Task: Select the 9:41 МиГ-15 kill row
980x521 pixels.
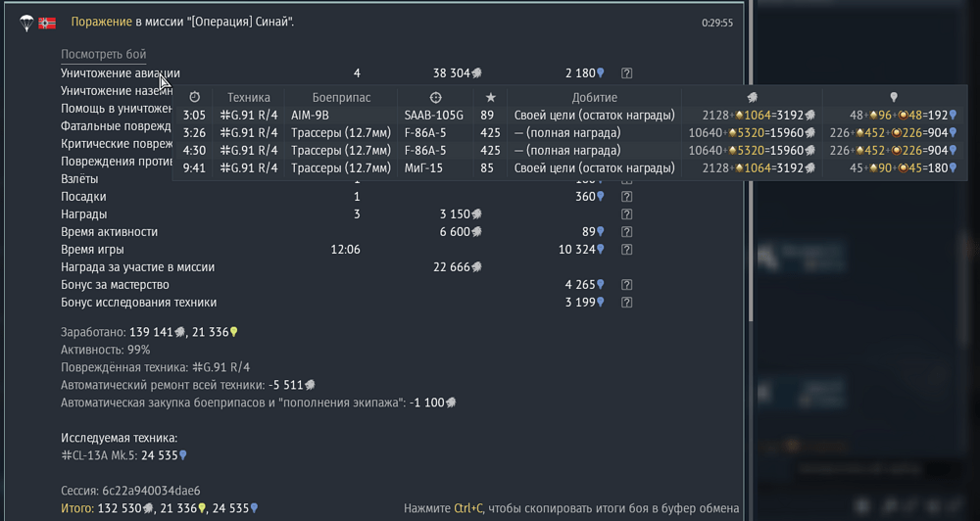Action: point(570,168)
